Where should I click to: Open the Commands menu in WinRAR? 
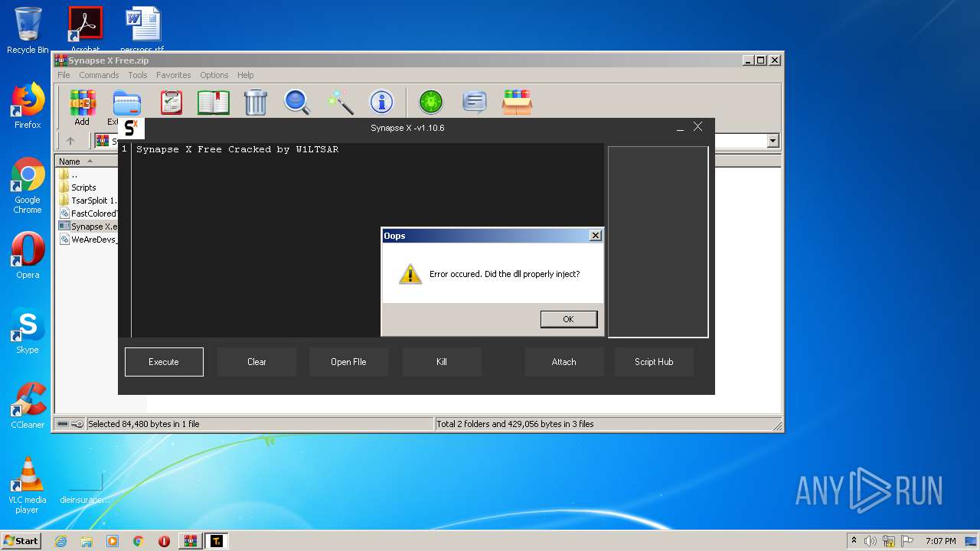click(99, 75)
